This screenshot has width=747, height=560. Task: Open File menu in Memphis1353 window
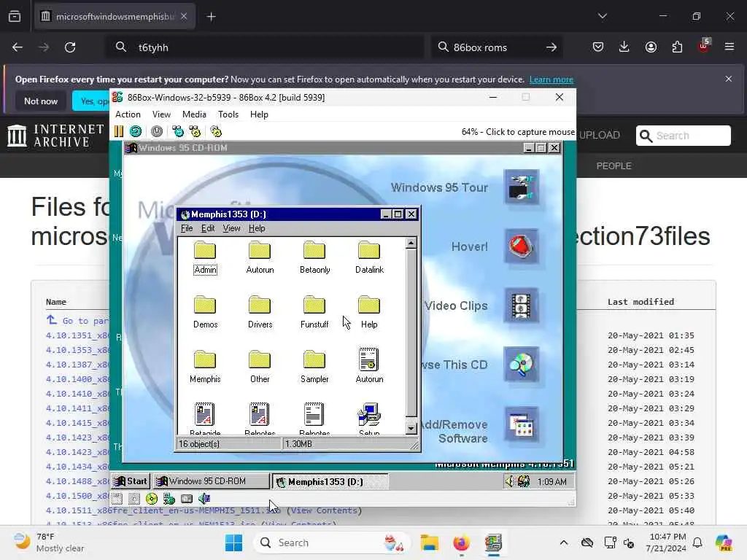tap(187, 228)
